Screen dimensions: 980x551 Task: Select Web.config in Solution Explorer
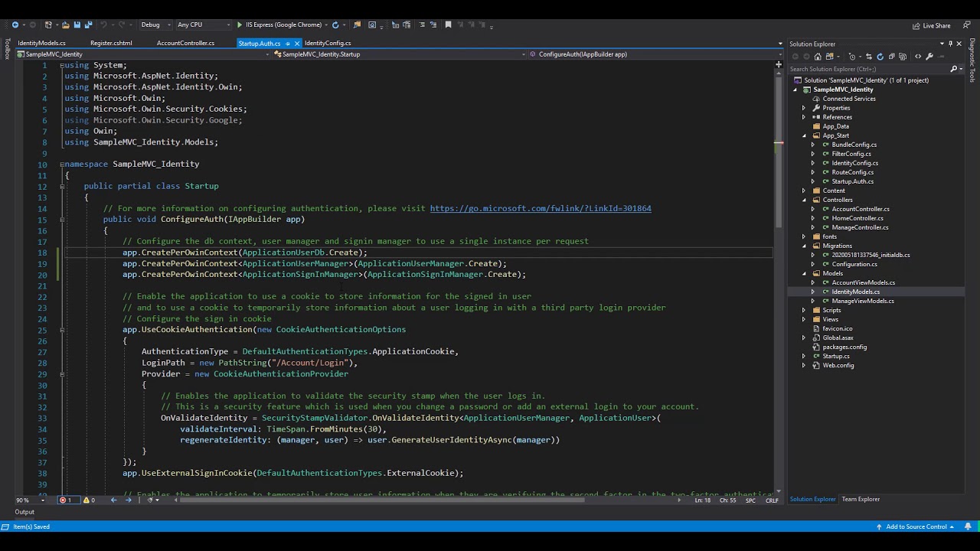(838, 365)
